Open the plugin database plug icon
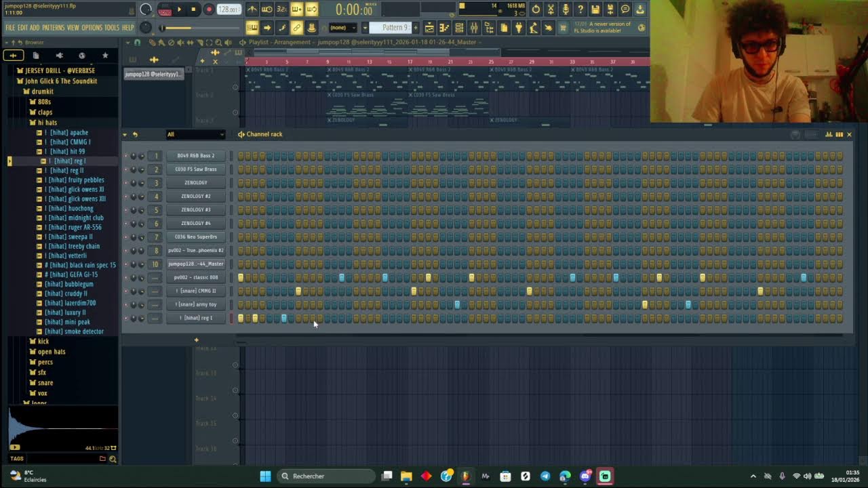 519,28
